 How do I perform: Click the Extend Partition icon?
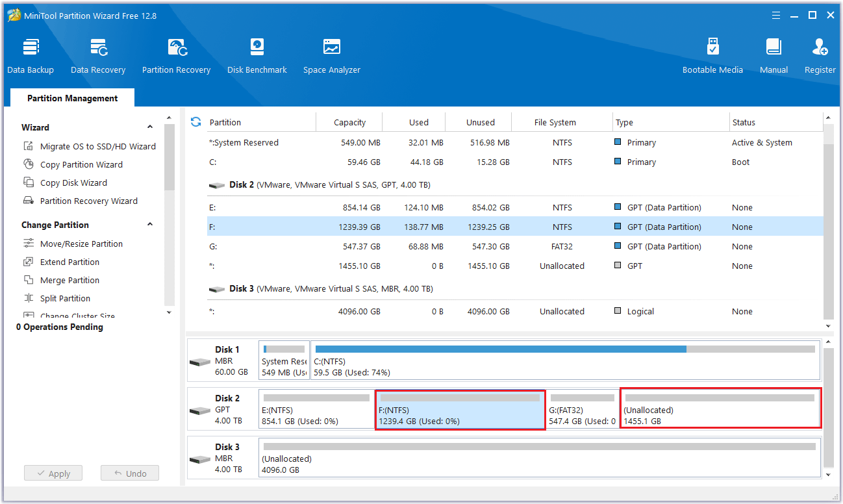coord(29,262)
